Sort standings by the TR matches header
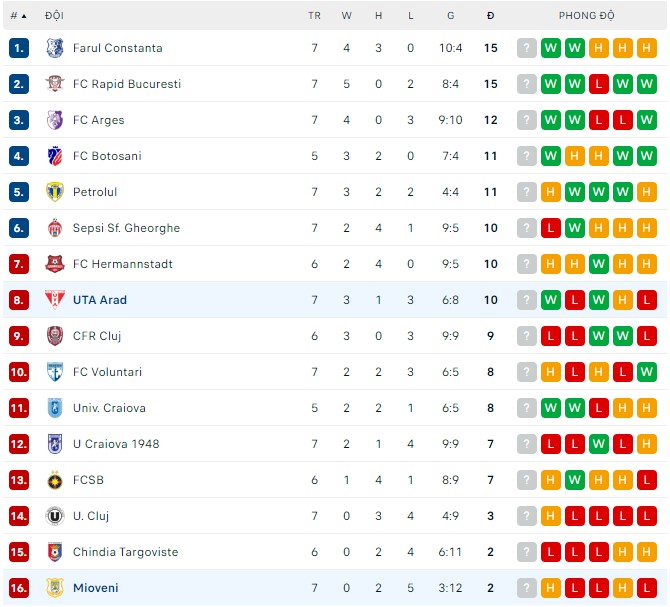This screenshot has height=607, width=670. click(314, 16)
